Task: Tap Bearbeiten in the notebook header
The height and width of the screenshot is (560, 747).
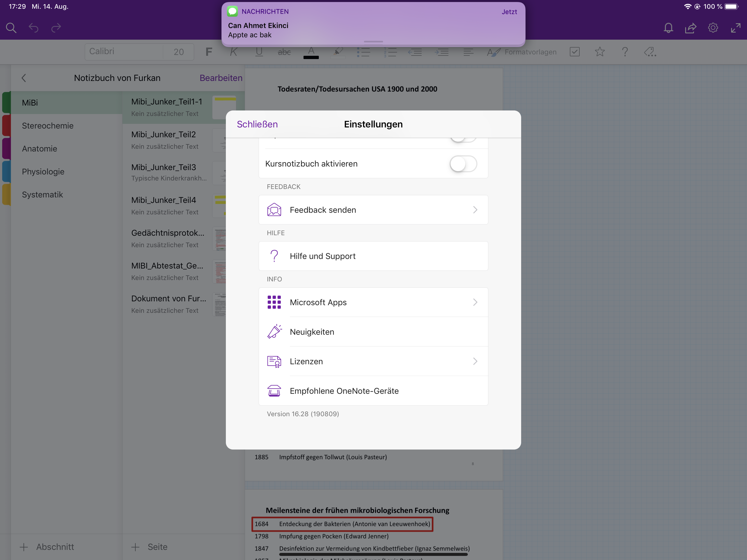Action: coord(221,78)
